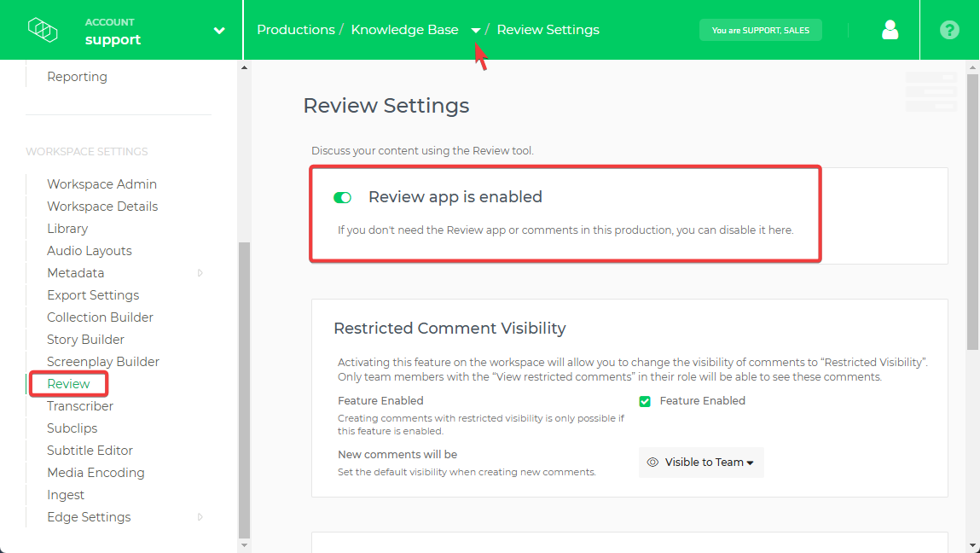
Task: Click main page scrollbar thumb
Action: pos(972,212)
